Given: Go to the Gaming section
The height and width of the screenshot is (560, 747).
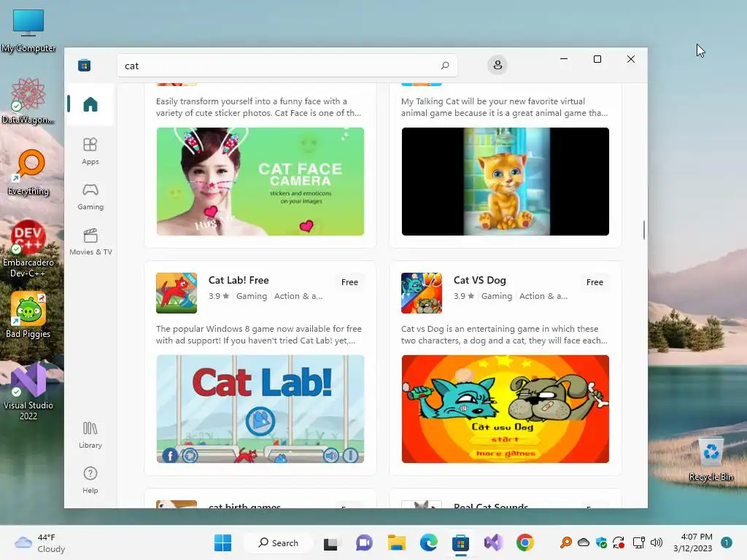Looking at the screenshot, I should (90, 196).
